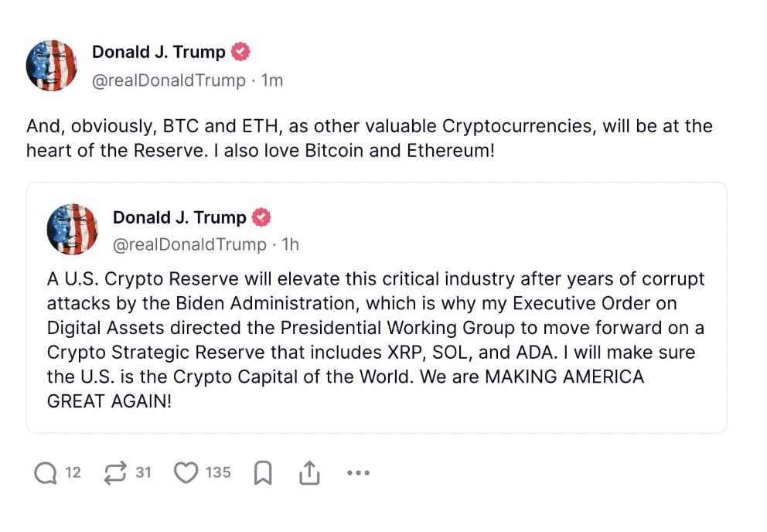
Task: Open the reply composer via the comment icon
Action: click(x=45, y=472)
